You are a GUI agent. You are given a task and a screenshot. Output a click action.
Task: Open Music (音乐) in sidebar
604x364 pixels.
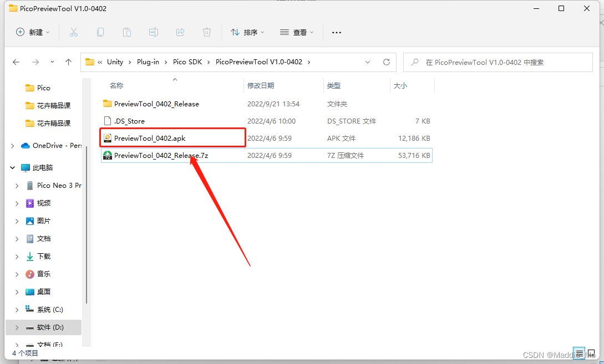38,274
